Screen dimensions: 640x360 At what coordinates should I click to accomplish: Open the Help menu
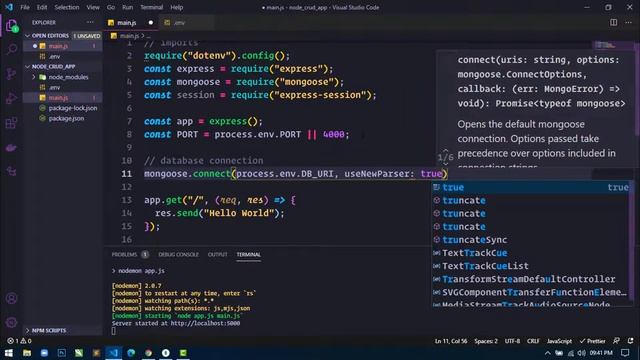177,7
